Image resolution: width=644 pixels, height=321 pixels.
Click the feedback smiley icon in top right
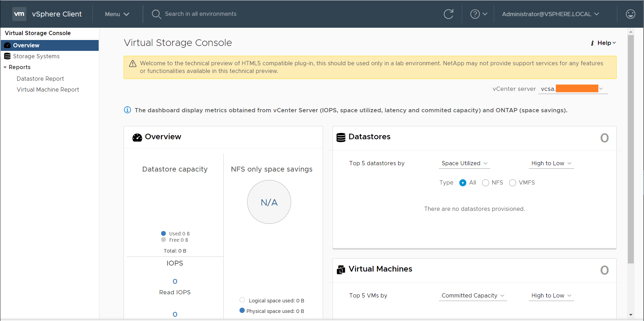[631, 14]
